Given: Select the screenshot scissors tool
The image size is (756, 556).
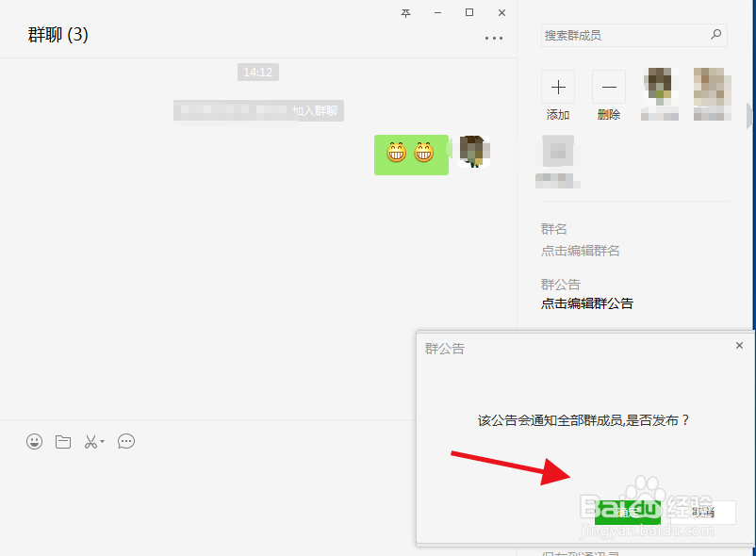Looking at the screenshot, I should point(90,441).
